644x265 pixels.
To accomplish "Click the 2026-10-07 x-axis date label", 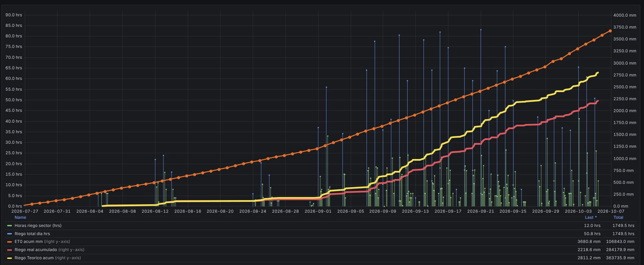I will 611,211.
